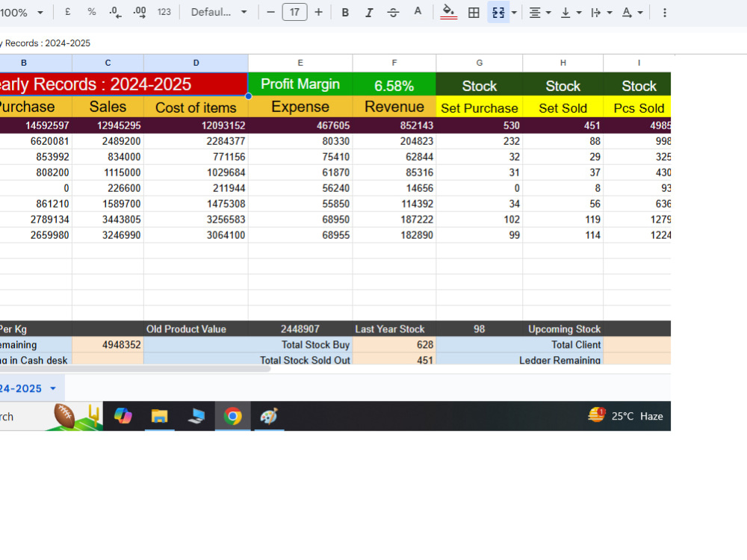Select the 6.58% cell

tap(394, 84)
